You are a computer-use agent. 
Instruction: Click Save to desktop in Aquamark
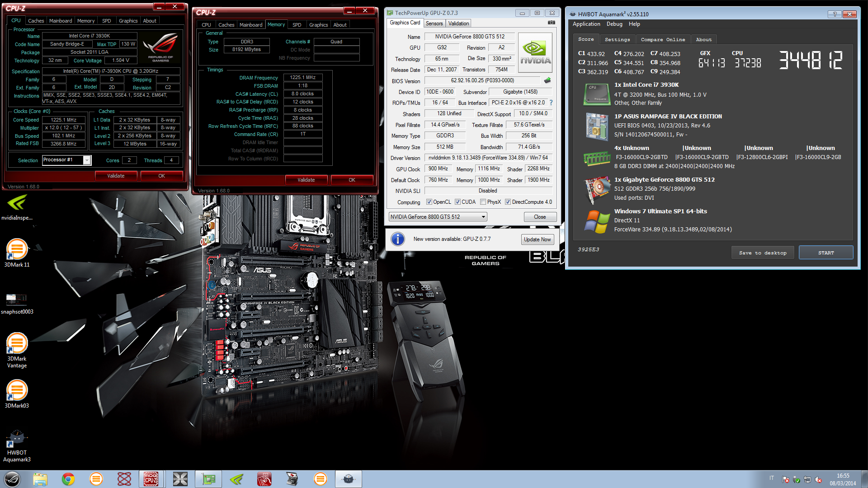coord(763,253)
